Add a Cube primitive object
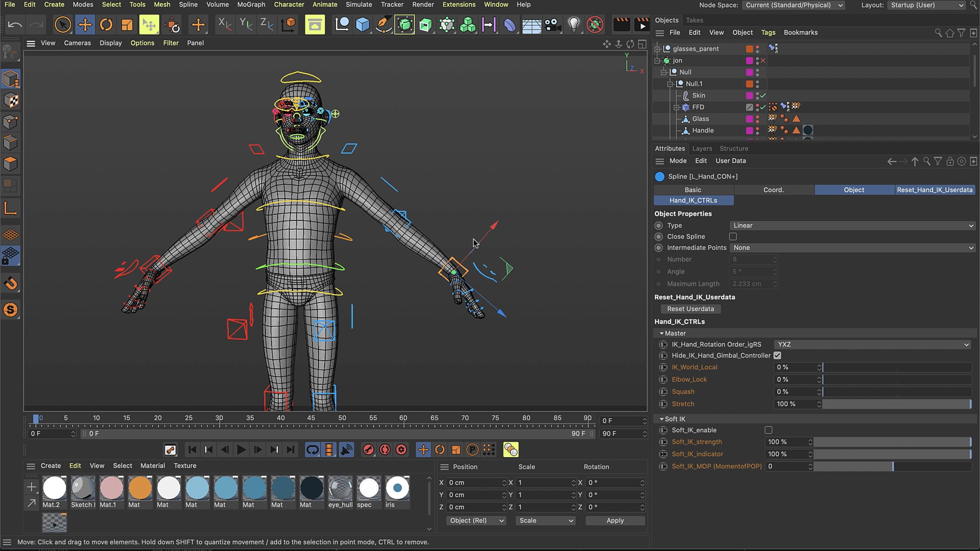 point(363,25)
